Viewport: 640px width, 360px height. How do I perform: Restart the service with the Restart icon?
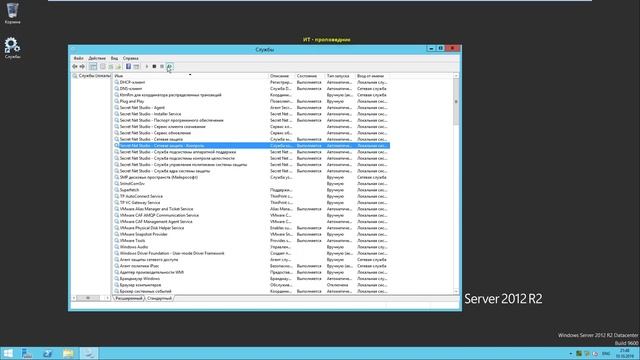(169, 67)
